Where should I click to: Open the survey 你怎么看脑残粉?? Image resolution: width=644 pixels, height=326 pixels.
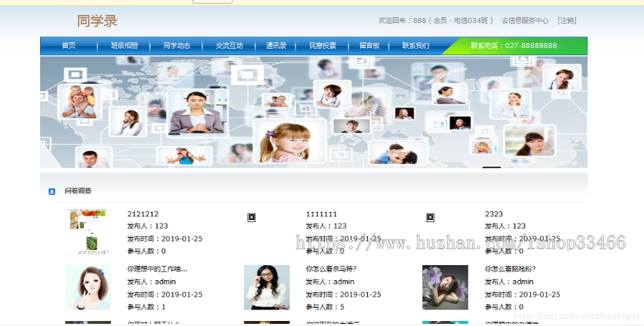click(x=510, y=269)
